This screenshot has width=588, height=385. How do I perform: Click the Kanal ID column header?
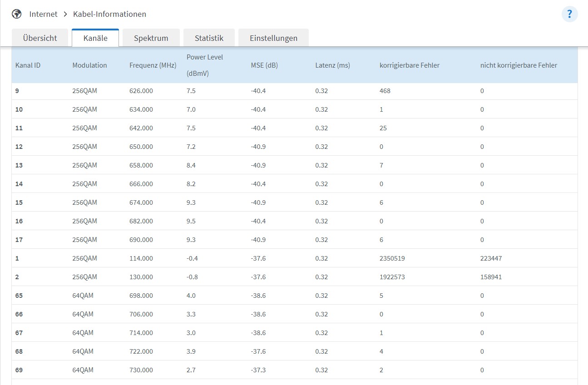pos(28,65)
